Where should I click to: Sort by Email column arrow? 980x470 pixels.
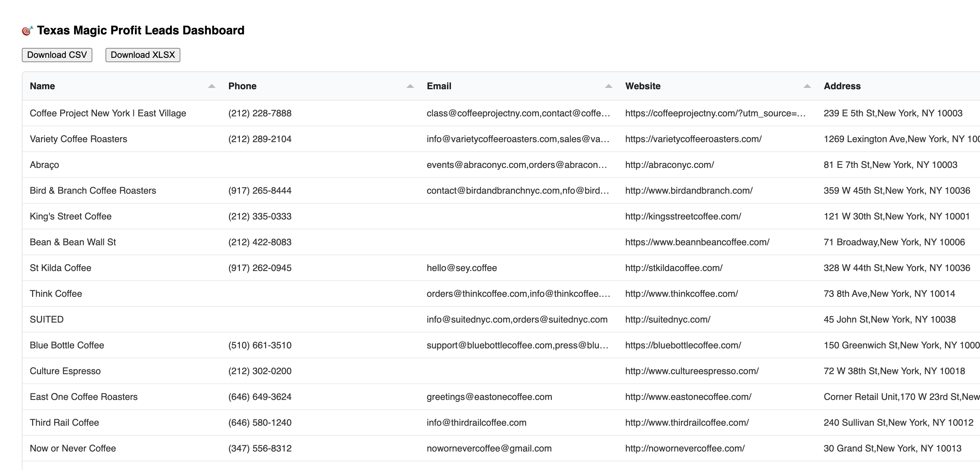[x=609, y=86]
